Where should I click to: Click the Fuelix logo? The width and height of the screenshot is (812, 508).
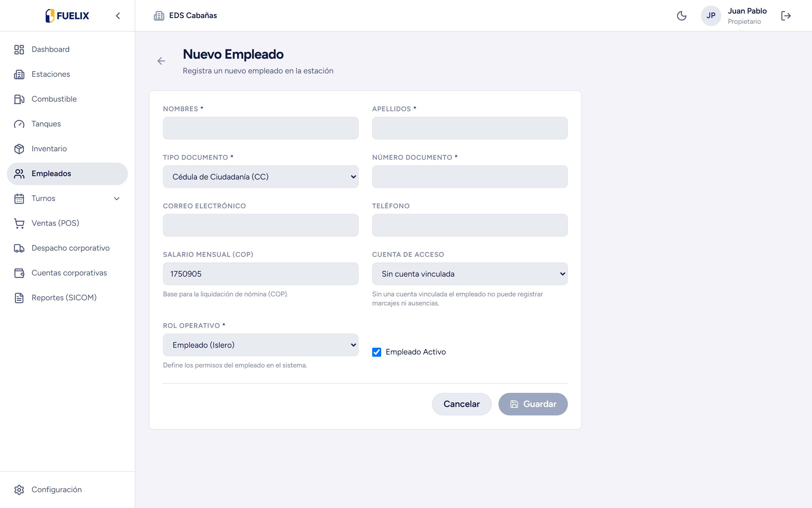[x=67, y=16]
